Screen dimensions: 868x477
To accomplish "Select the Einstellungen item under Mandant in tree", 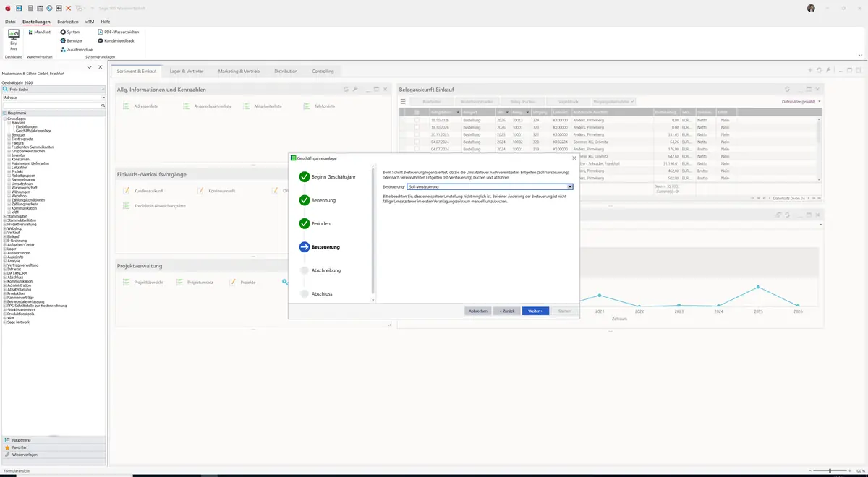I will point(26,126).
